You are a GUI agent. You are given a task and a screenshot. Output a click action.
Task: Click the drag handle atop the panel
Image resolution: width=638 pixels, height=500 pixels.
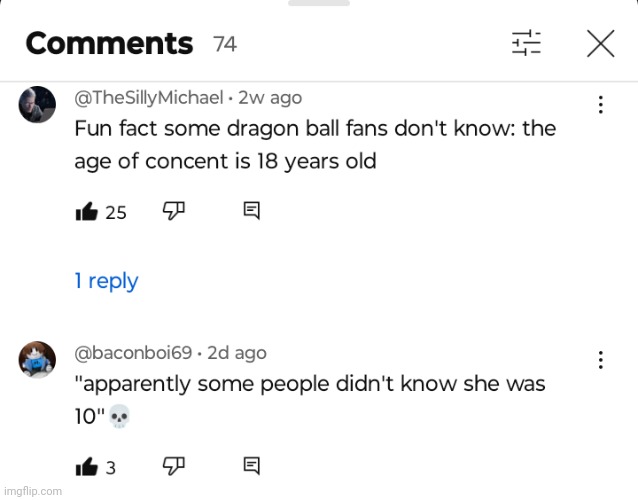click(x=319, y=3)
